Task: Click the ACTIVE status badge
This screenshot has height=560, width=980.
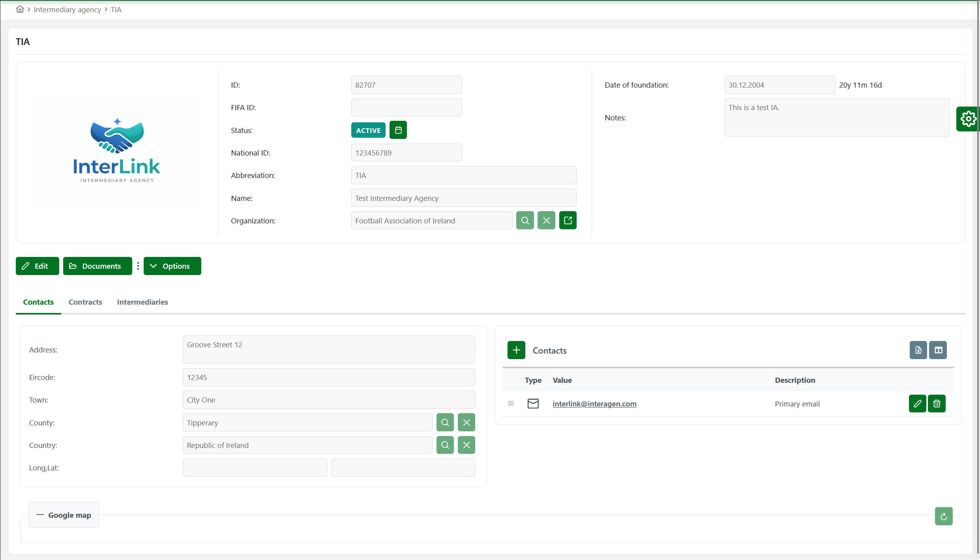Action: pyautogui.click(x=368, y=131)
